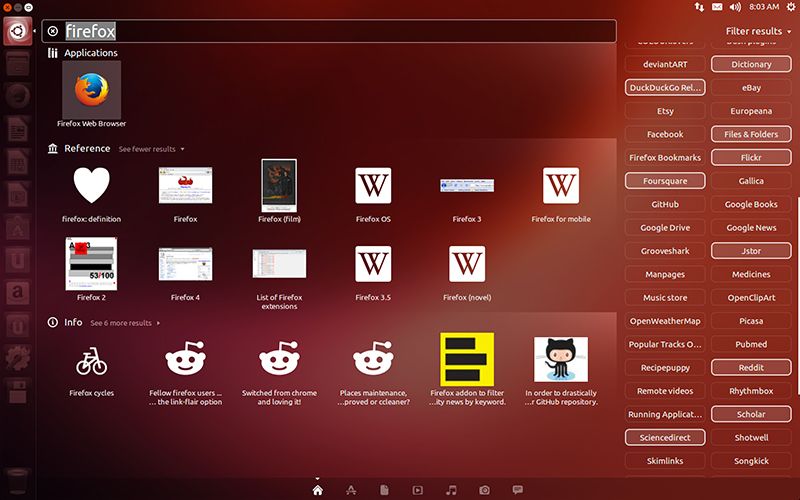Open Reddit post Switched from chrome

[279, 359]
